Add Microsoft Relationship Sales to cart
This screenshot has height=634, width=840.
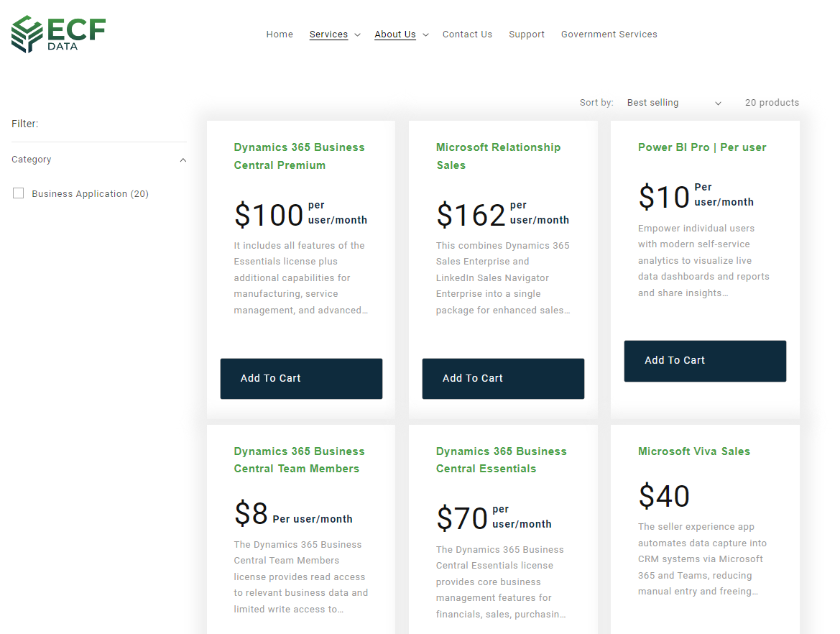point(503,378)
